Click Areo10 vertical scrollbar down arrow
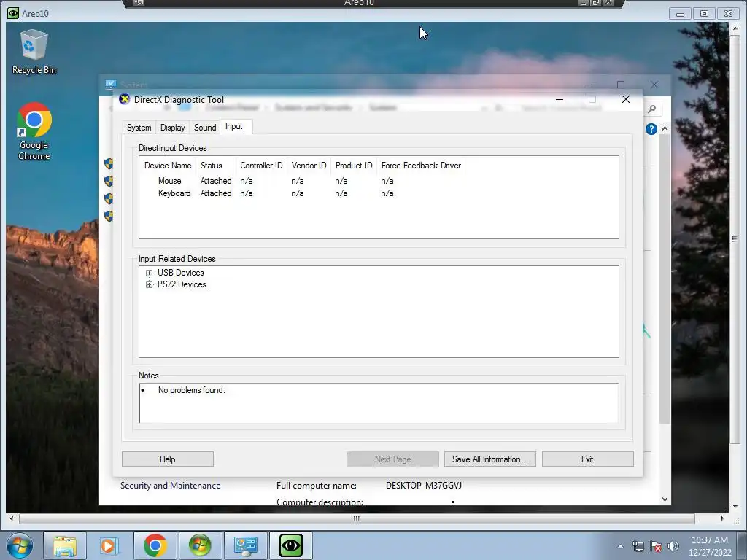 (x=735, y=506)
